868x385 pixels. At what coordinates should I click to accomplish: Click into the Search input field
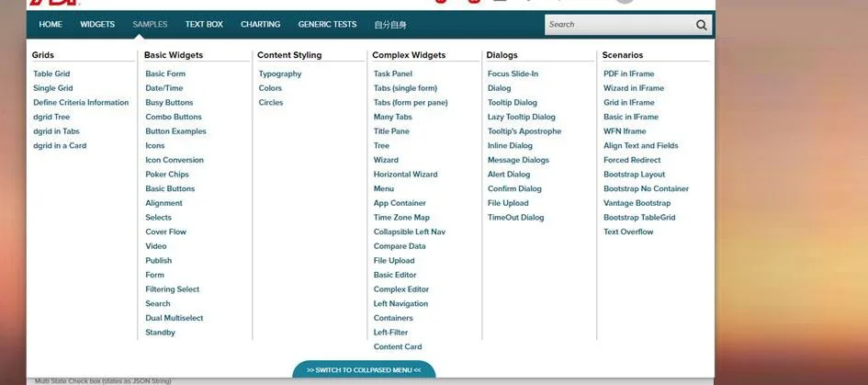click(619, 25)
